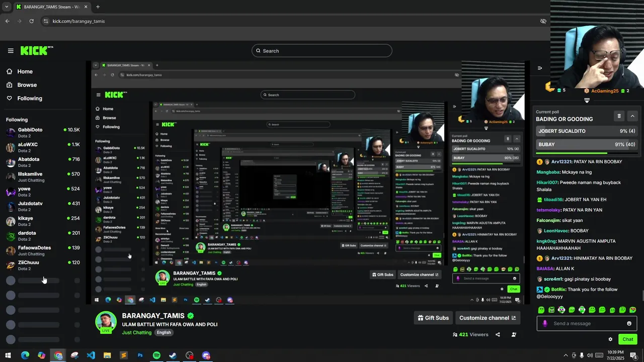
Task: Click the chat panel scrollbar
Action: pyautogui.click(x=642, y=297)
